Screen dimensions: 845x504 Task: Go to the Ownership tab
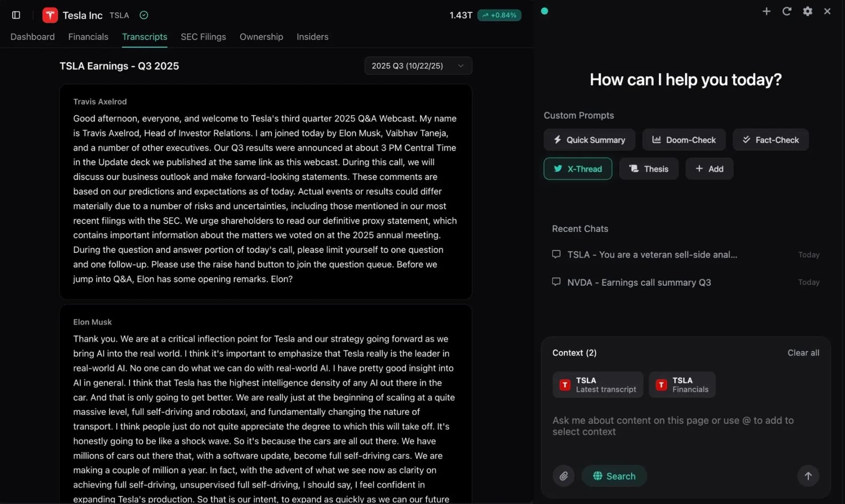click(261, 37)
